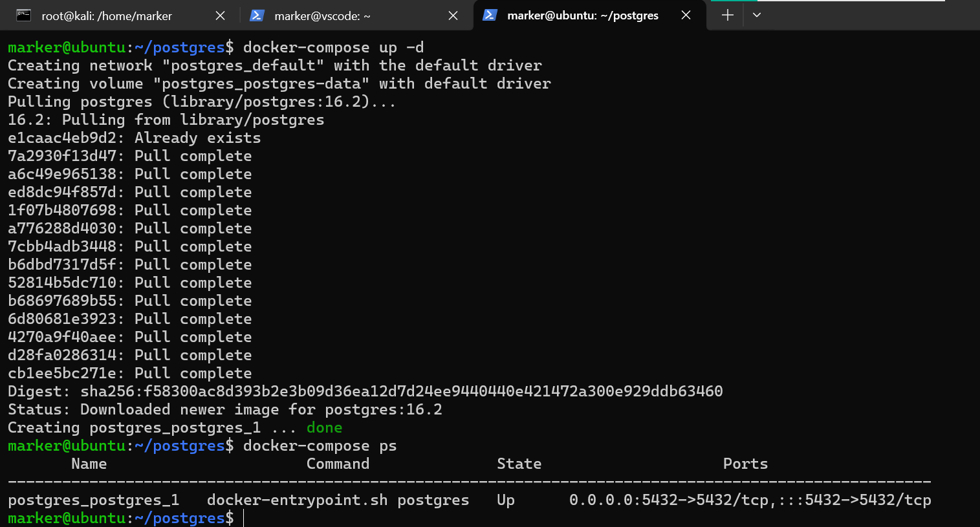The image size is (980, 527).
Task: Open a new terminal tab with the plus button
Action: 728,15
